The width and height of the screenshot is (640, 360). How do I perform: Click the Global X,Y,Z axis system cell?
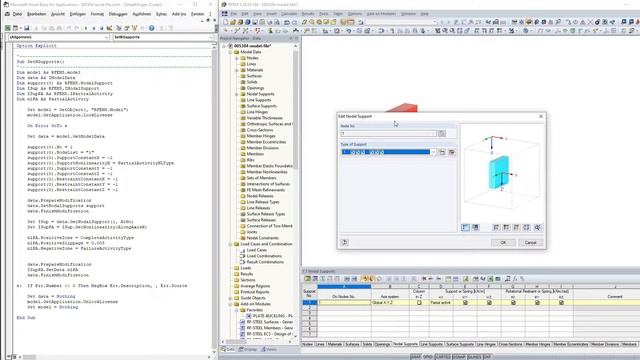tap(390, 302)
